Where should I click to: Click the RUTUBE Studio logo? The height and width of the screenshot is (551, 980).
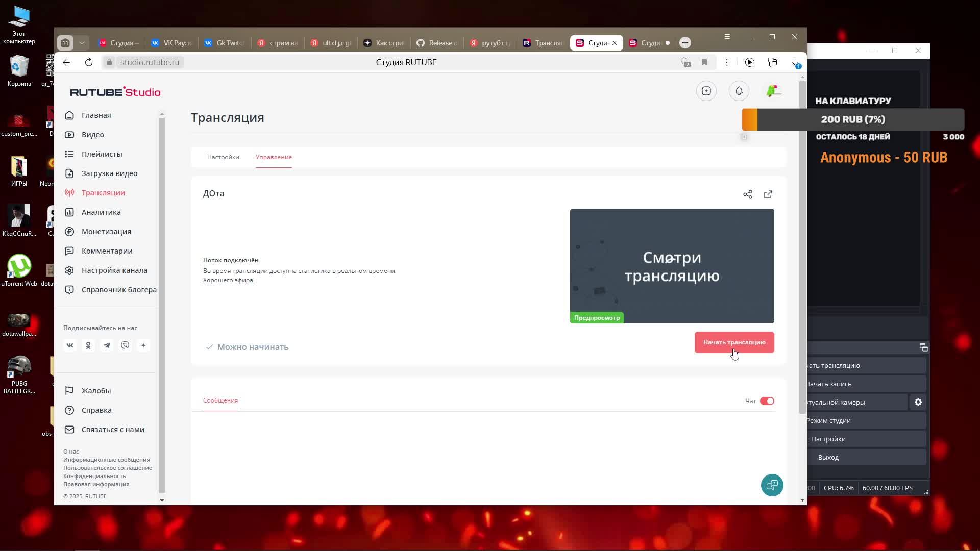point(115,92)
